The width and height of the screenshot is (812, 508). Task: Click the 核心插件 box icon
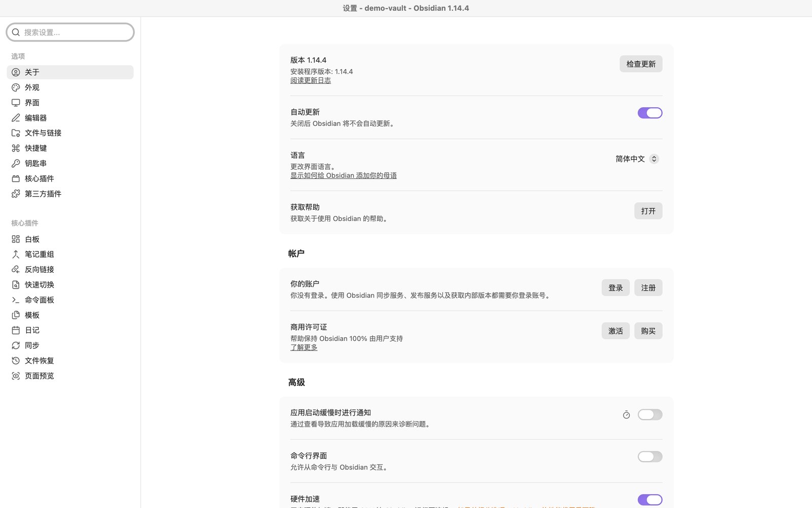click(x=16, y=179)
